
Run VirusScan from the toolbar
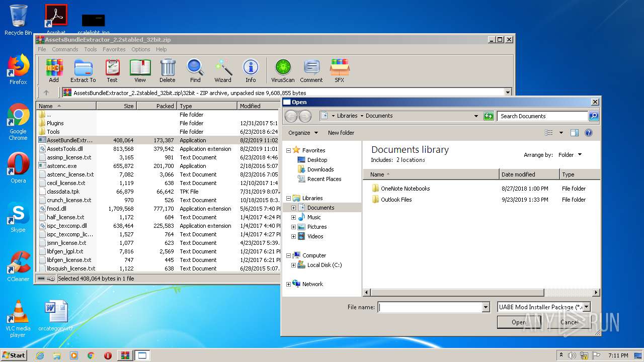coord(283,70)
